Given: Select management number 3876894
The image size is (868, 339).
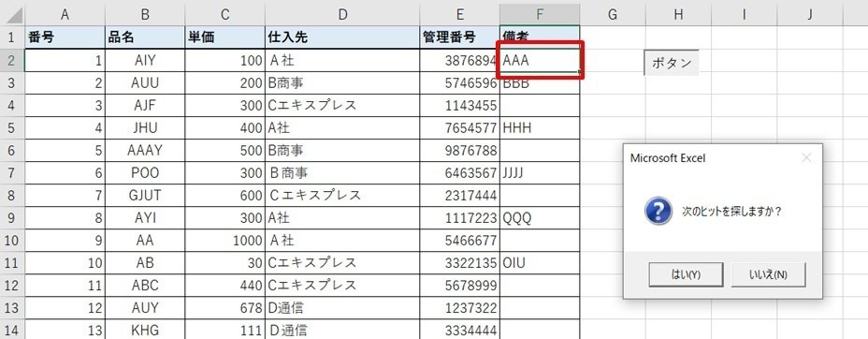Looking at the screenshot, I should click(x=459, y=60).
